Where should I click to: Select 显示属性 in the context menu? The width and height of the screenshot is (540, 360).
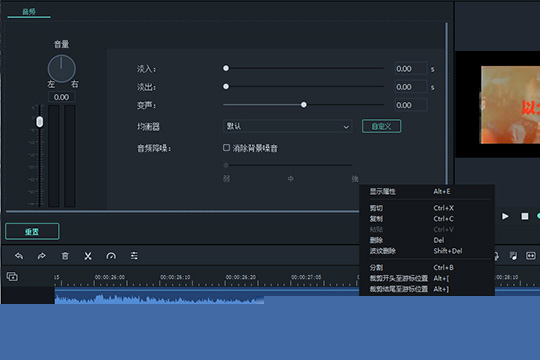coord(427,192)
